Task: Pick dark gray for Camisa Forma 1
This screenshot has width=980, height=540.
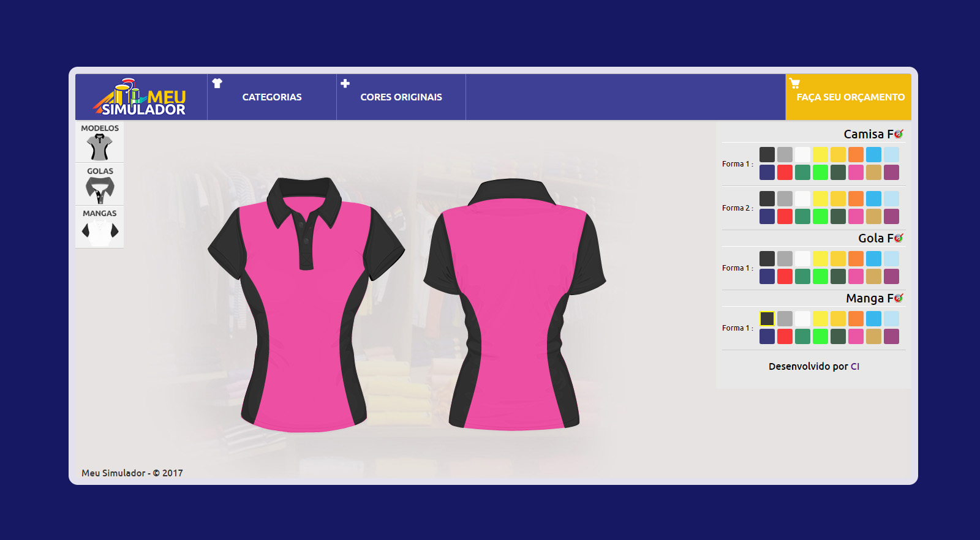Action: (x=767, y=154)
